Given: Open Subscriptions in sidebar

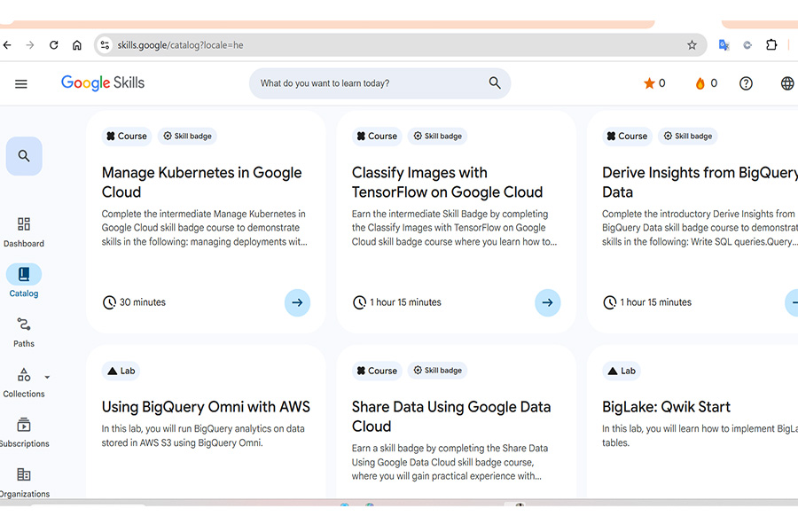Looking at the screenshot, I should pyautogui.click(x=24, y=432).
